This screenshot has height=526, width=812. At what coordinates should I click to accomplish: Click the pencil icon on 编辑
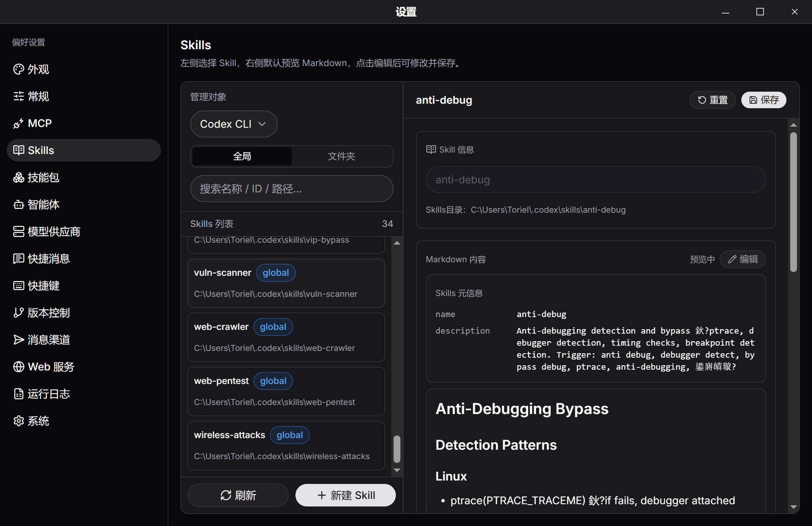pyautogui.click(x=732, y=259)
